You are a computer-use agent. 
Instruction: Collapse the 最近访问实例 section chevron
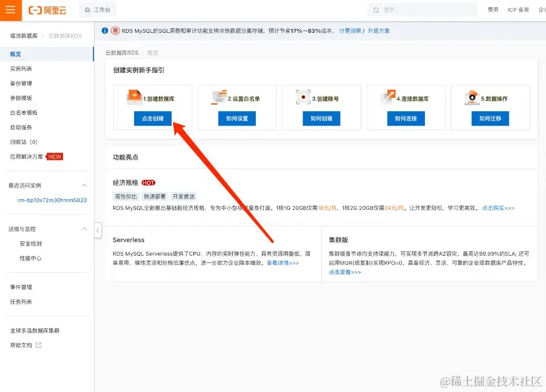(84, 185)
